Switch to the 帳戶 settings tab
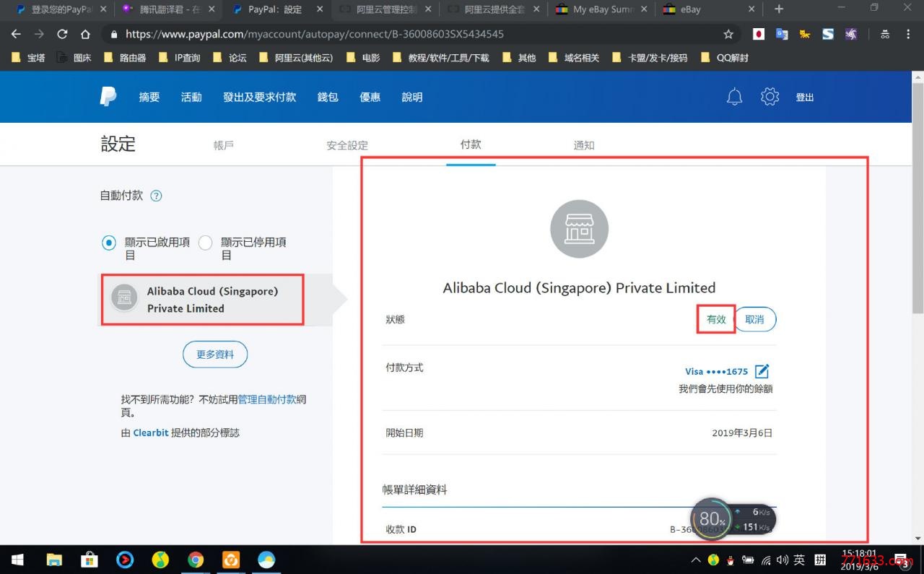This screenshot has height=574, width=924. coord(224,145)
